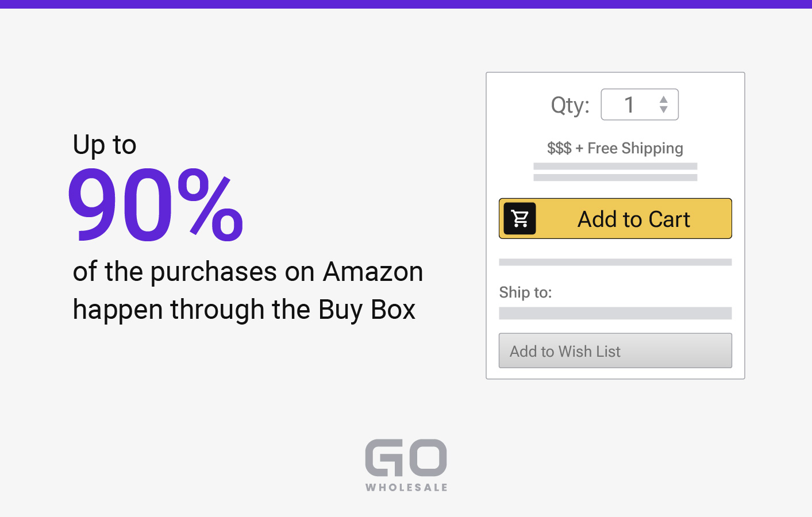Click the purple top banner bar
Screen dimensions: 812x517
(x=406, y=4)
